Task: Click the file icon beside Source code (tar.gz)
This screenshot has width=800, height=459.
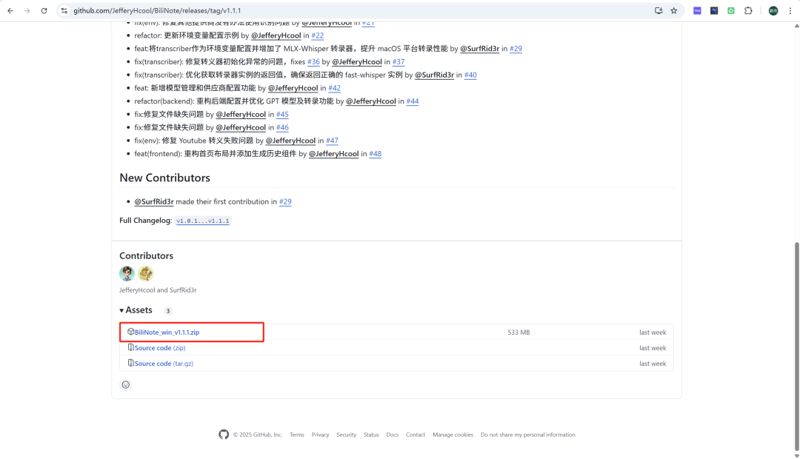Action: click(x=131, y=363)
